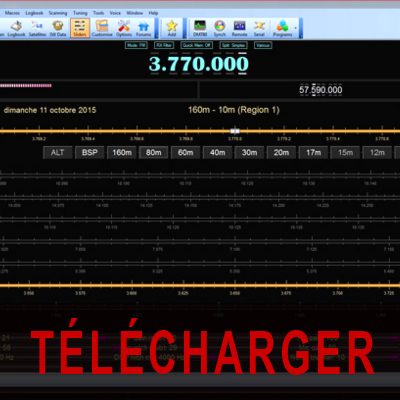Open the Split Simplex selector

coord(233,45)
